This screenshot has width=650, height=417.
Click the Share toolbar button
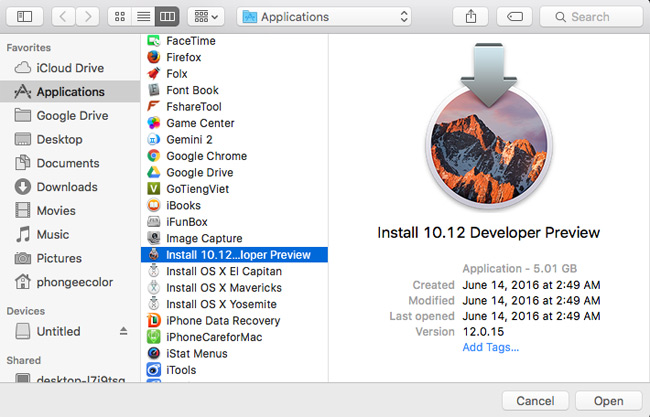pos(471,17)
